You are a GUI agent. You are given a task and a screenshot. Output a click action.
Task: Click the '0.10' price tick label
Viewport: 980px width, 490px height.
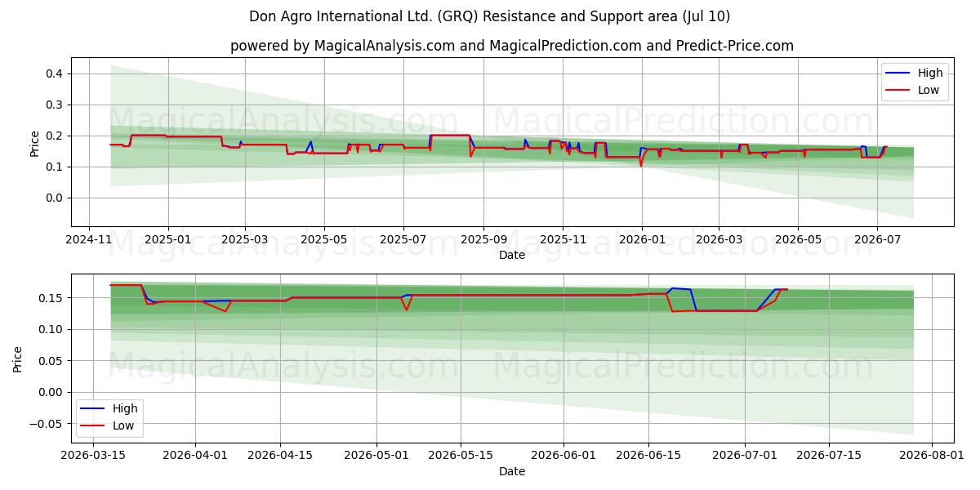click(x=51, y=329)
